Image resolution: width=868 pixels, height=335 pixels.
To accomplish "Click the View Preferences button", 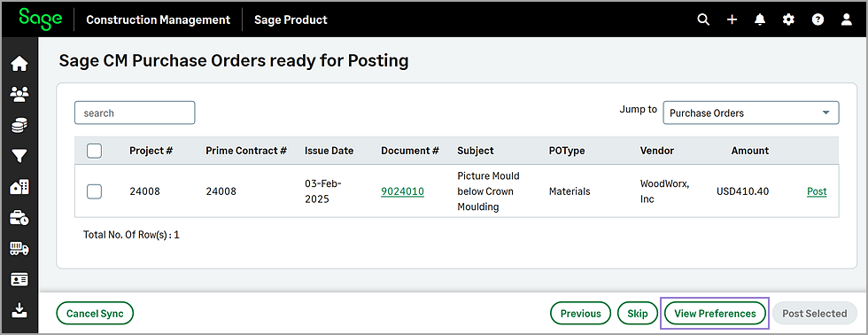I will (715, 314).
